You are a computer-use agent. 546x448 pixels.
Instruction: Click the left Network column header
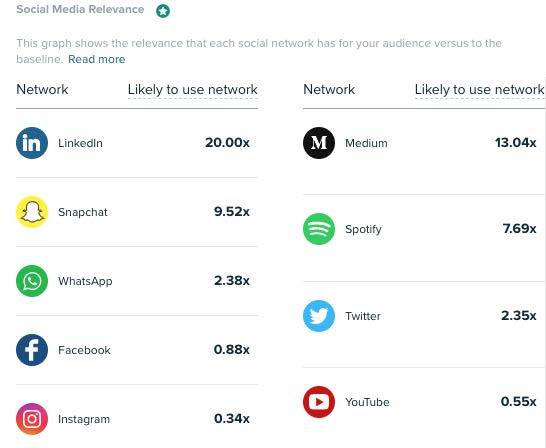[x=42, y=89]
